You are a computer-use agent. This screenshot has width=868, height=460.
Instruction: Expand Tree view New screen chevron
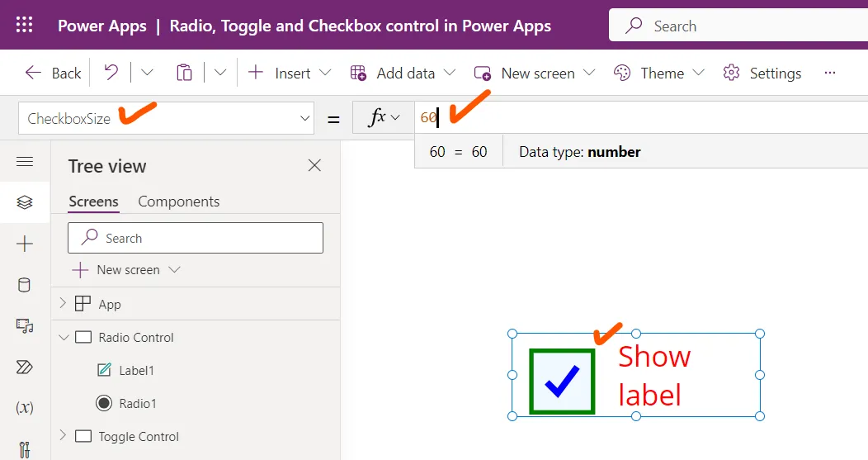click(174, 269)
